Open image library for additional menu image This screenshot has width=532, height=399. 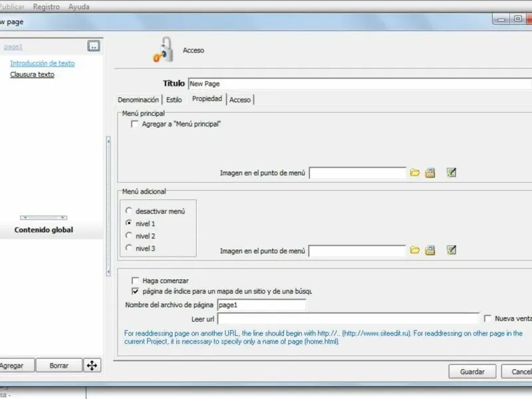pyautogui.click(x=430, y=251)
